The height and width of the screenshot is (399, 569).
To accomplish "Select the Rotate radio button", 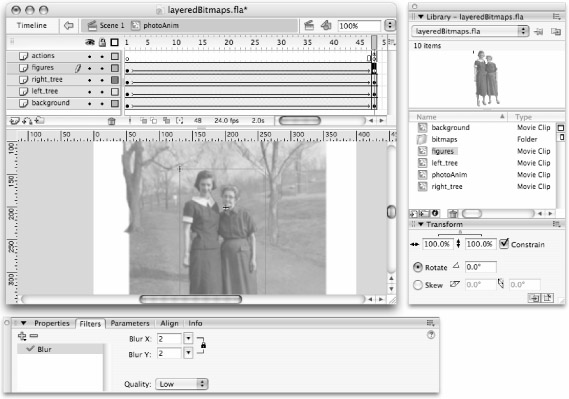I will point(418,267).
